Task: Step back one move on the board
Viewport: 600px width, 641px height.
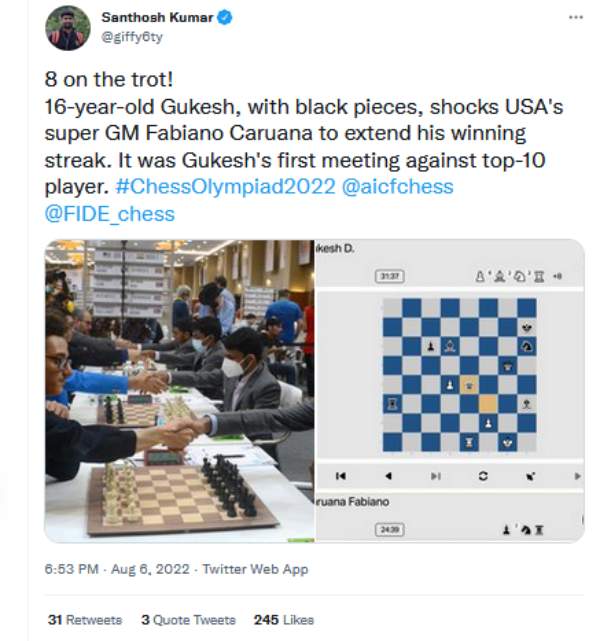Action: [x=388, y=476]
